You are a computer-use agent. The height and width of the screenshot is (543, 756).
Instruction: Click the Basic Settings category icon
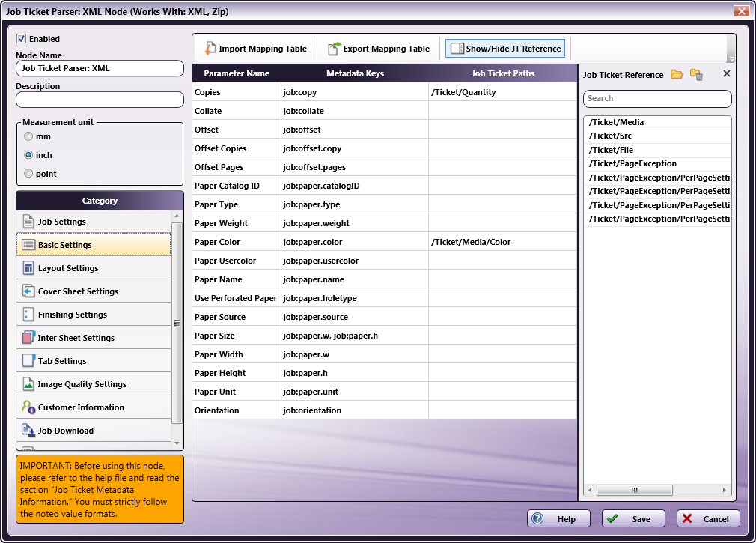28,245
